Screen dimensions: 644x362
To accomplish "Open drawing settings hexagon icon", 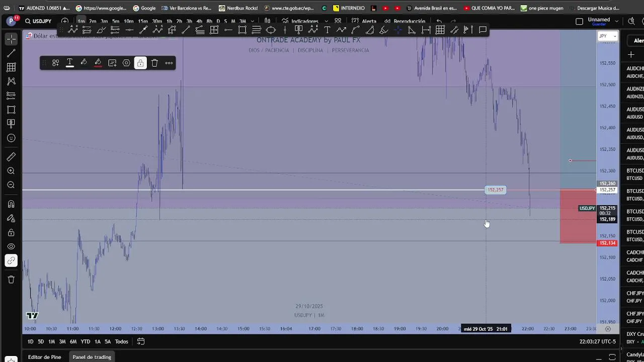I will (126, 63).
